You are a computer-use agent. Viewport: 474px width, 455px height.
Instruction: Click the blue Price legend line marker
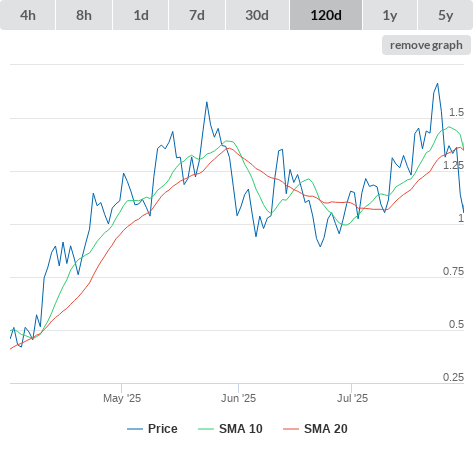[x=135, y=429]
